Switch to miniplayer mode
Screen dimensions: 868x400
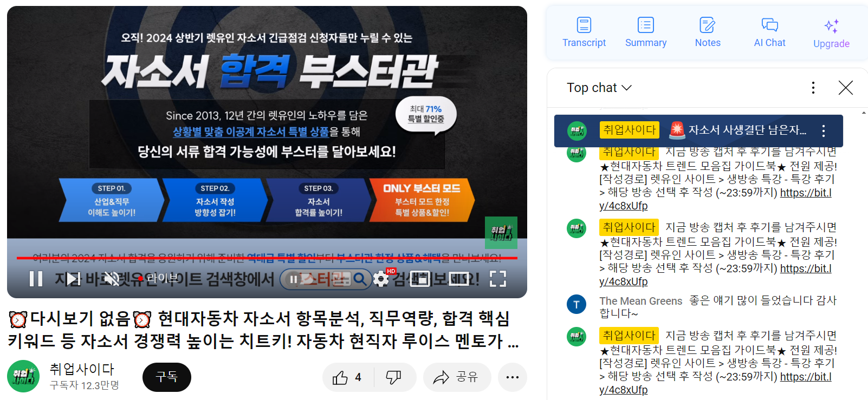(420, 279)
